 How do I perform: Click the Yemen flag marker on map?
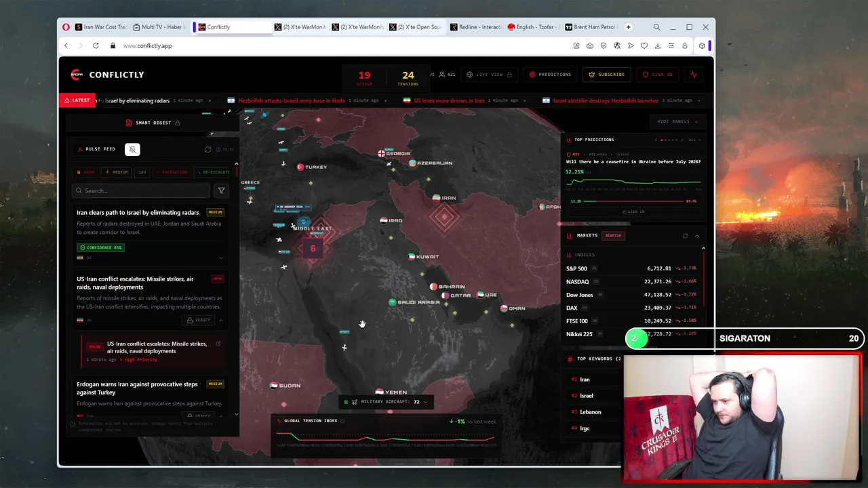pos(379,392)
